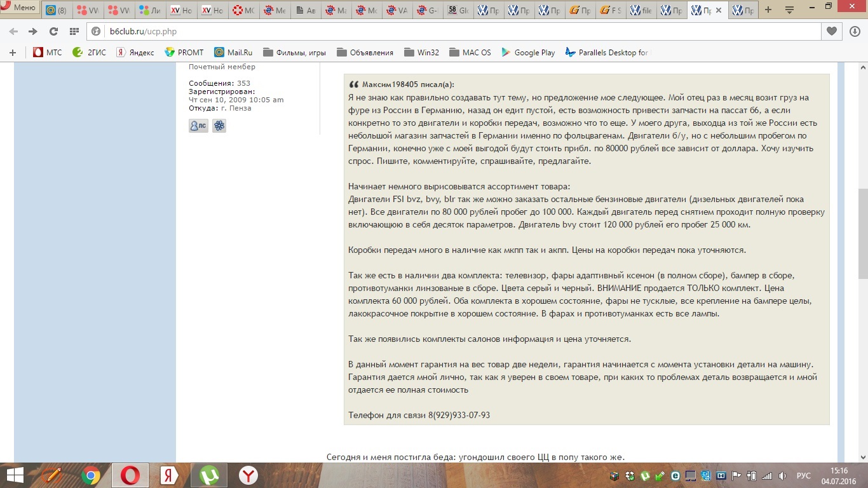
Task: Add page to bookmarks with heart icon
Action: point(831,31)
